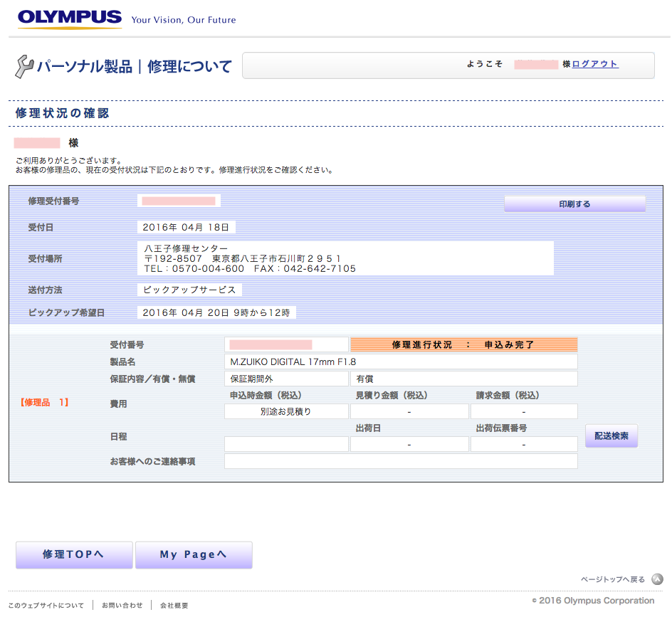Click 修理進行状況：申込み完了 status bar

463,344
